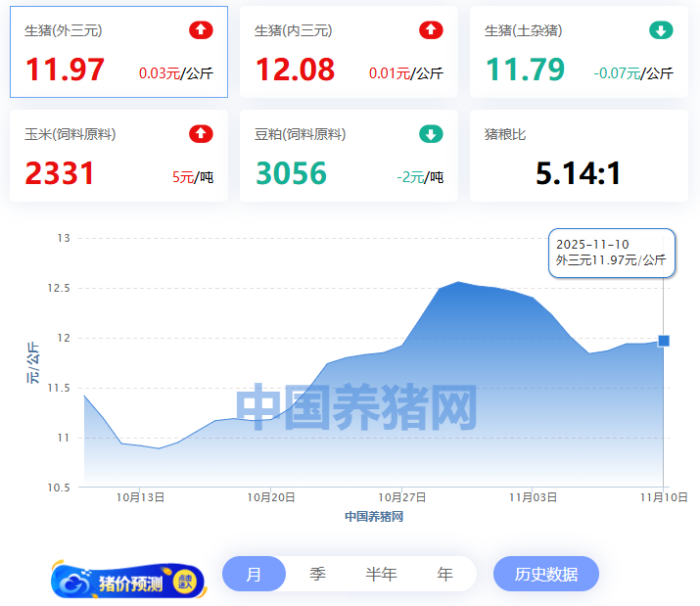Switch chart to 年 range
The image size is (700, 606).
coord(444,575)
